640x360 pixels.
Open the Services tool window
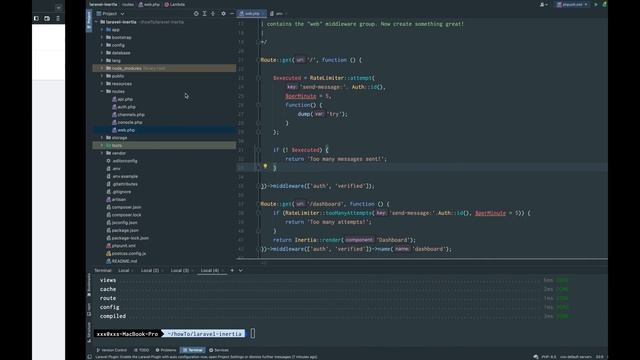219,350
